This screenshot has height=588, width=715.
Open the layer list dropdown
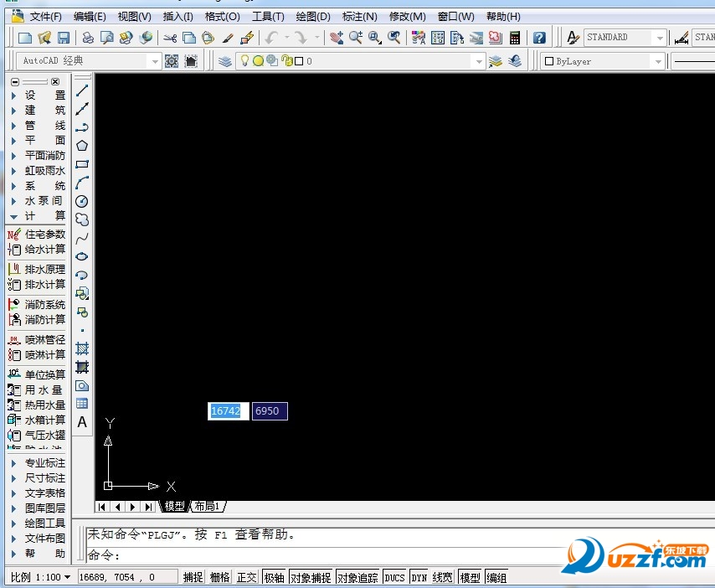tap(478, 61)
